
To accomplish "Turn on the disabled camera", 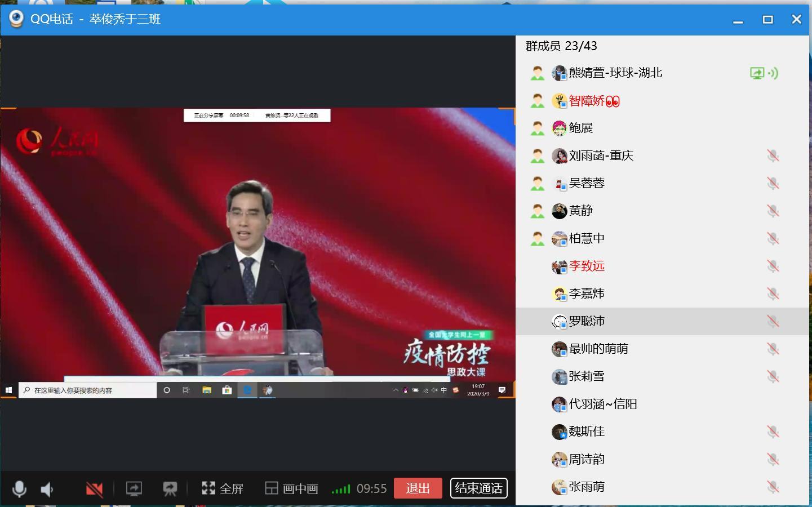I will point(94,489).
